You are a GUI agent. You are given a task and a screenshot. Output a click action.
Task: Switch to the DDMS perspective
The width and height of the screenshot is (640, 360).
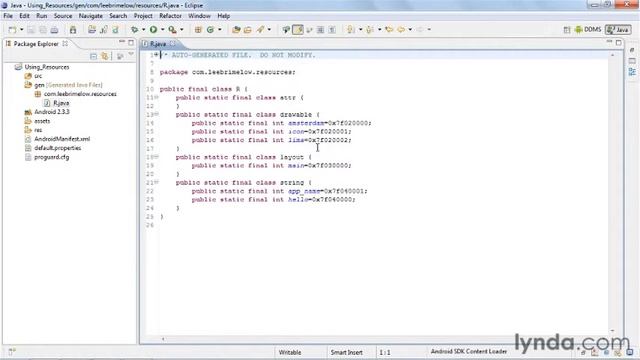point(588,30)
